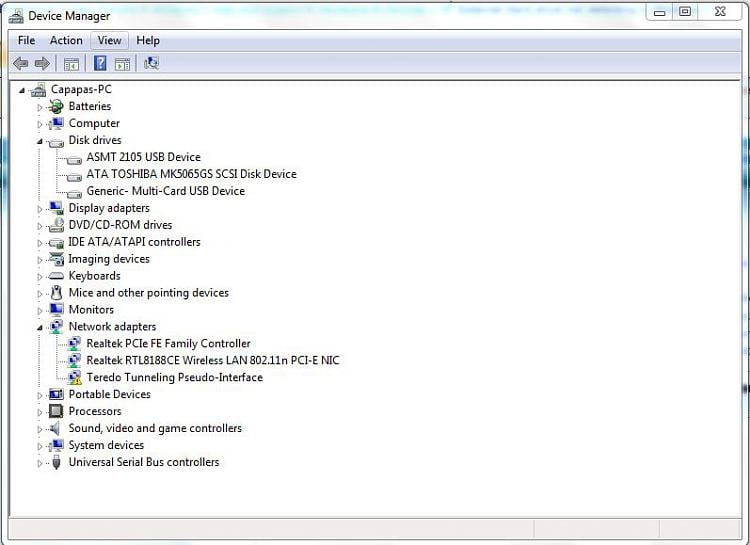Maximize the Device Manager window
The image size is (750, 545).
coord(685,12)
